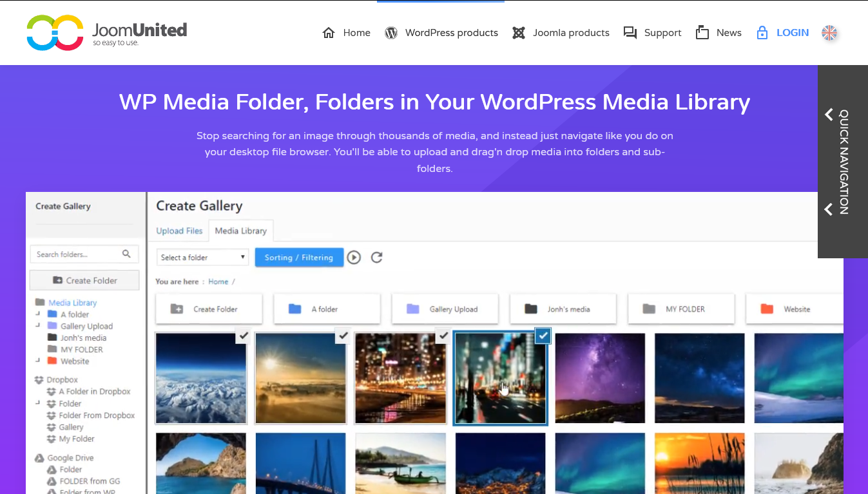Open the WordPress products menu
The width and height of the screenshot is (868, 494).
452,33
